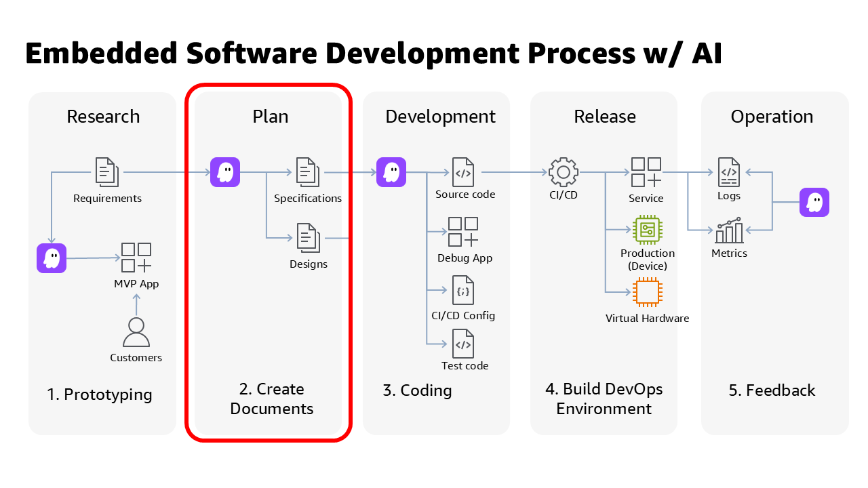Click the orange Virtual Hardware chip icon
This screenshot has height=488, width=868.
647,292
